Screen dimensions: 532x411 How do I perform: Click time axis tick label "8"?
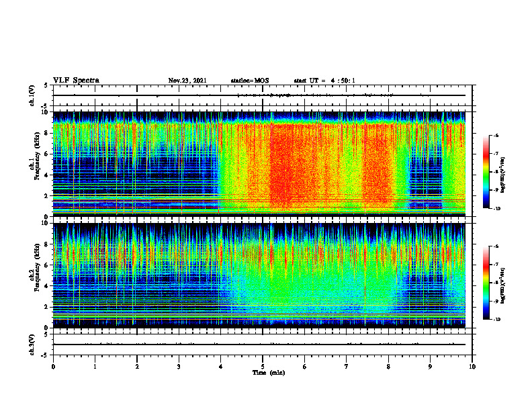[x=388, y=367]
